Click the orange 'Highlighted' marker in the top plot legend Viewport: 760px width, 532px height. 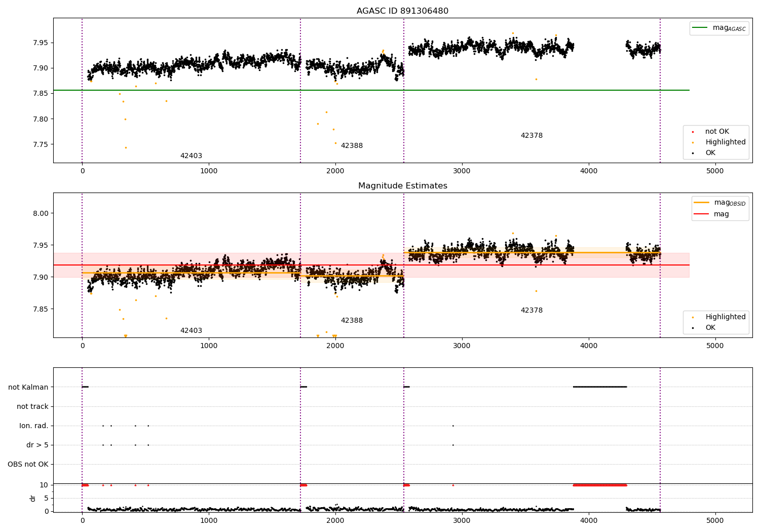pos(693,142)
